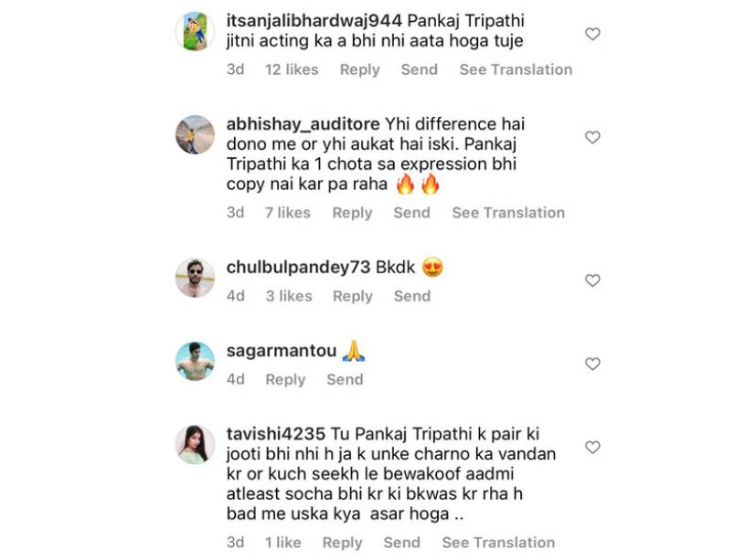Image resolution: width=756 pixels, height=560 pixels.
Task: See Translation of tavishi4235's comment
Action: 498,542
